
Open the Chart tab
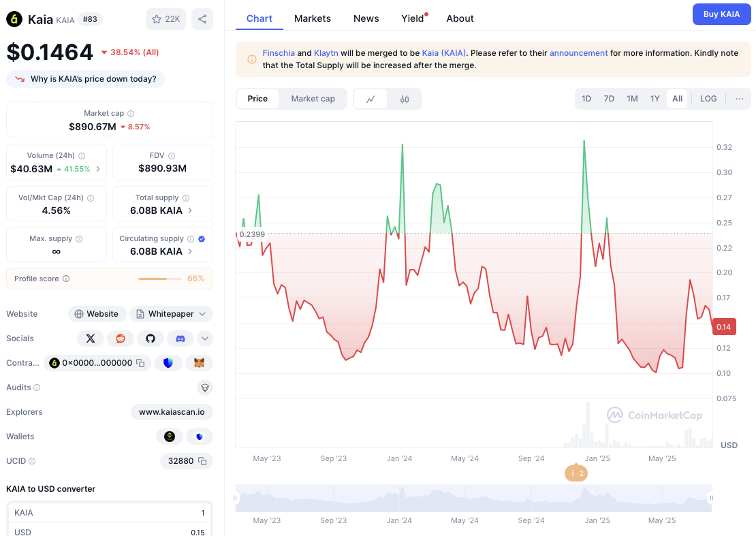click(x=259, y=18)
